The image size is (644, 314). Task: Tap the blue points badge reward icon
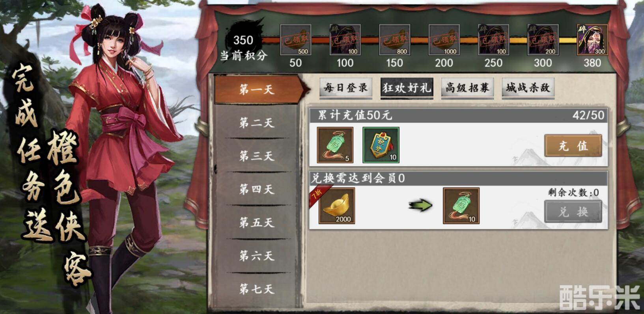click(381, 145)
